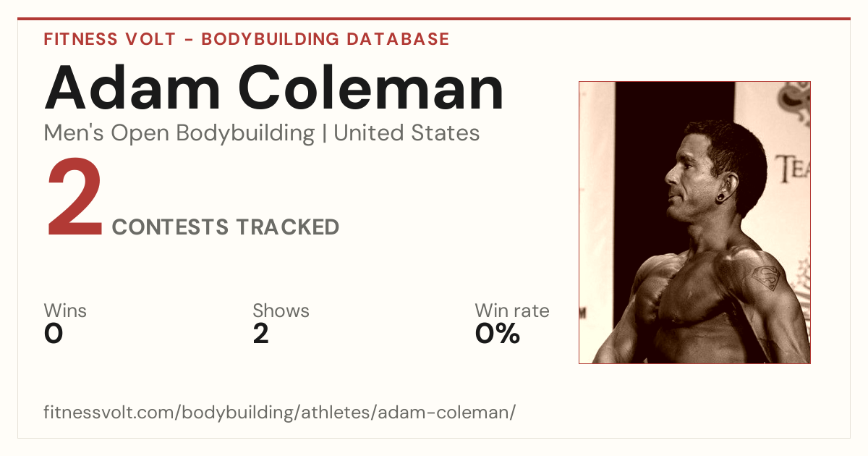Click the Win rate stat label
The image size is (868, 456).
(x=512, y=311)
